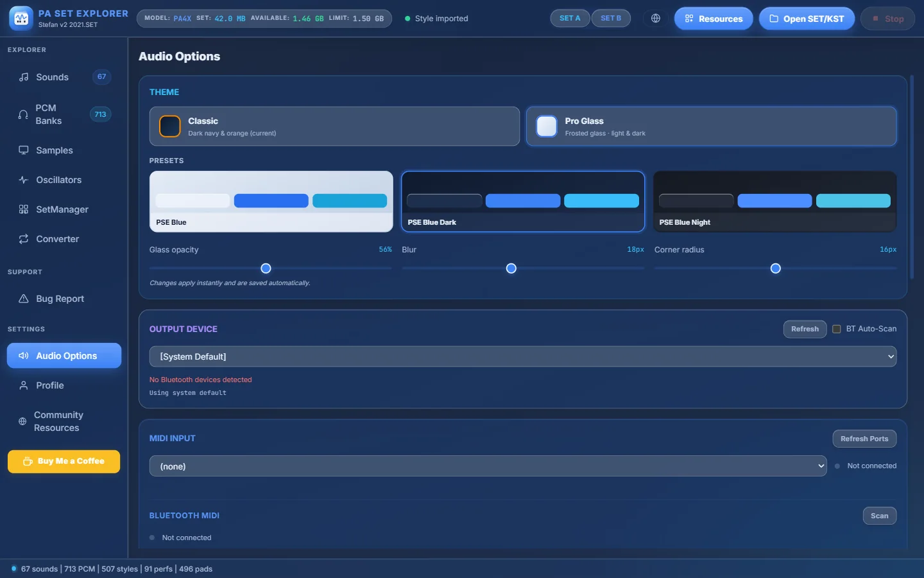
Task: Click the PCM Banks headphone icon
Action: 23,114
